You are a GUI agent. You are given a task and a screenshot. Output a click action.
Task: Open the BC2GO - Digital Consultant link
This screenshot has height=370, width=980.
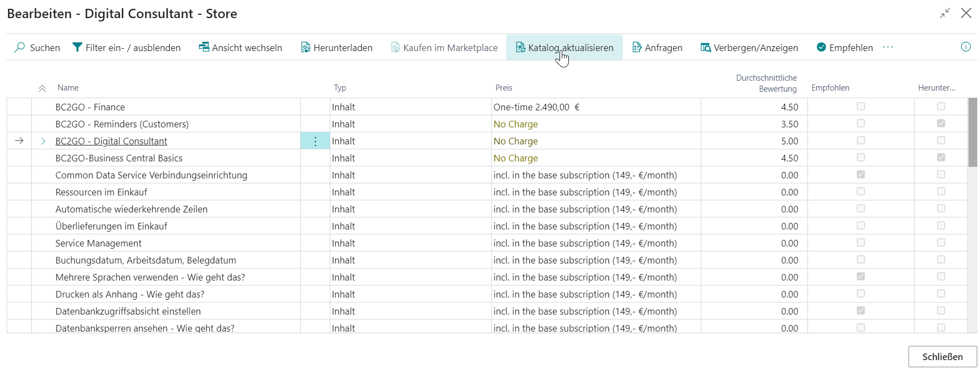[111, 141]
